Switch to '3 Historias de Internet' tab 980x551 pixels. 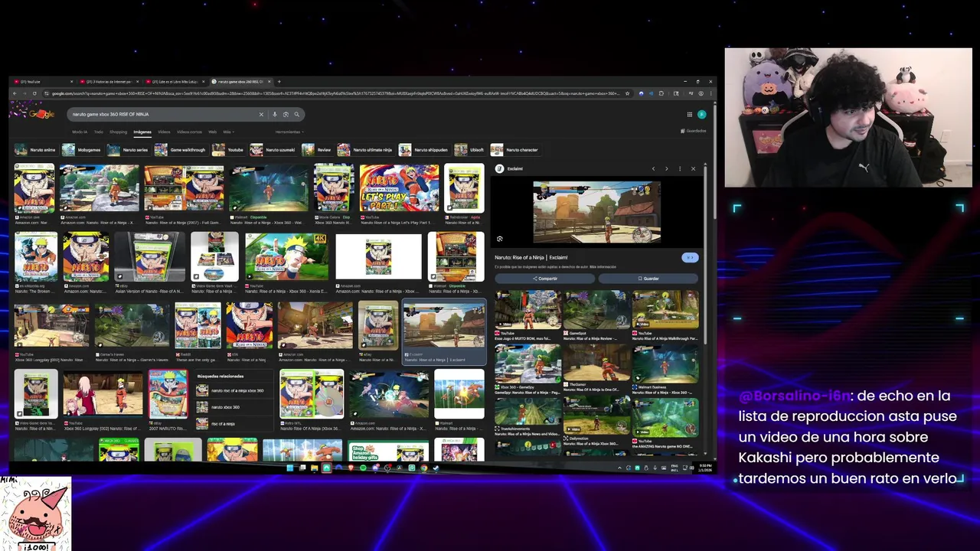[x=109, y=81]
